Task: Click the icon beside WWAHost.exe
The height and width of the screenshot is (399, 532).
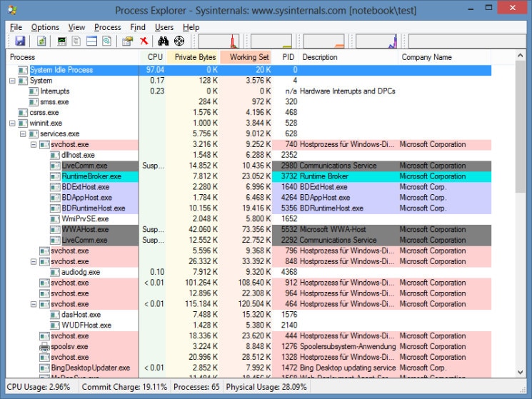Action: pyautogui.click(x=55, y=230)
